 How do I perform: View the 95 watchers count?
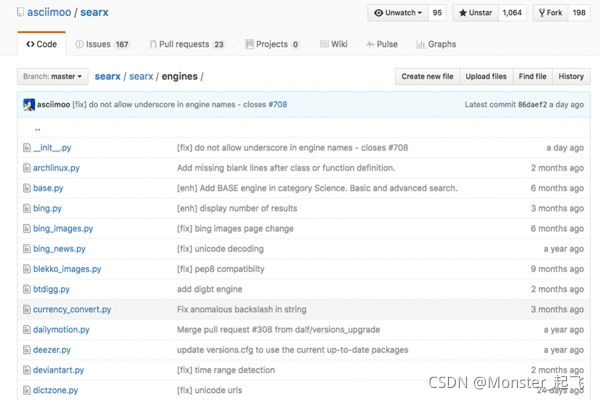[x=437, y=13]
